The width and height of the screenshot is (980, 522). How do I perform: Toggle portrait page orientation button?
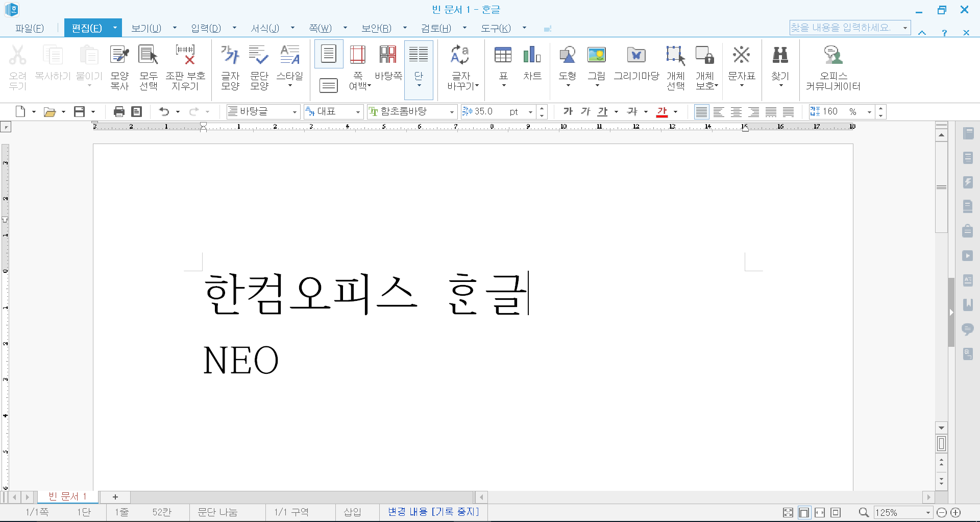click(329, 54)
